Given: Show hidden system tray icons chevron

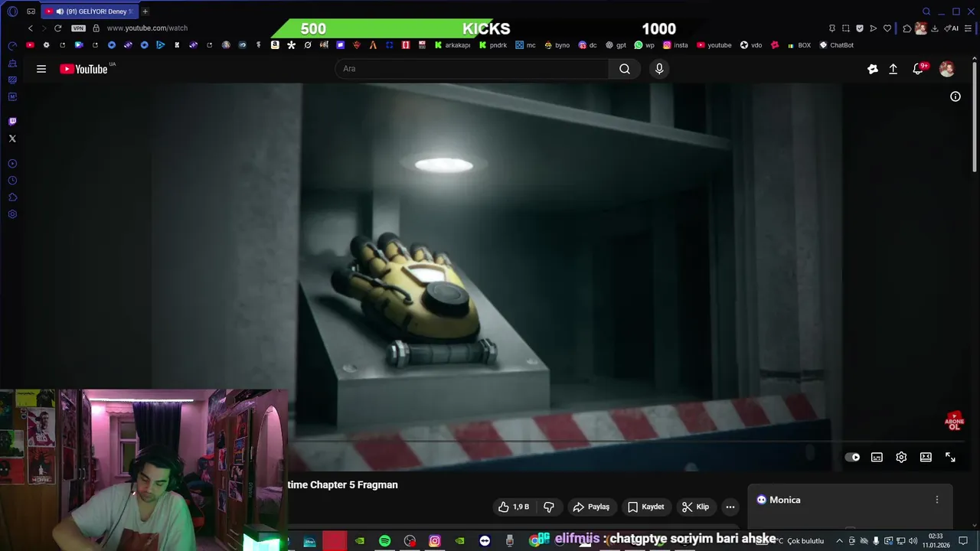Looking at the screenshot, I should [839, 541].
